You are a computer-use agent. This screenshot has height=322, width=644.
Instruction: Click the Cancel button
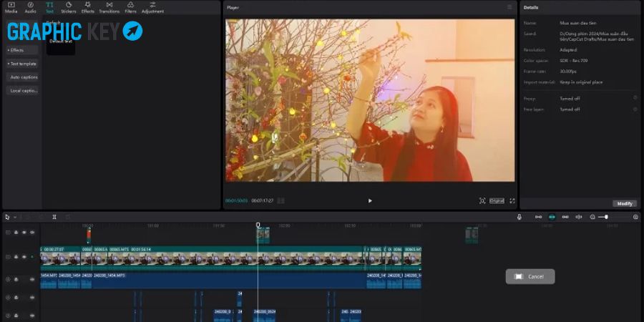point(530,276)
